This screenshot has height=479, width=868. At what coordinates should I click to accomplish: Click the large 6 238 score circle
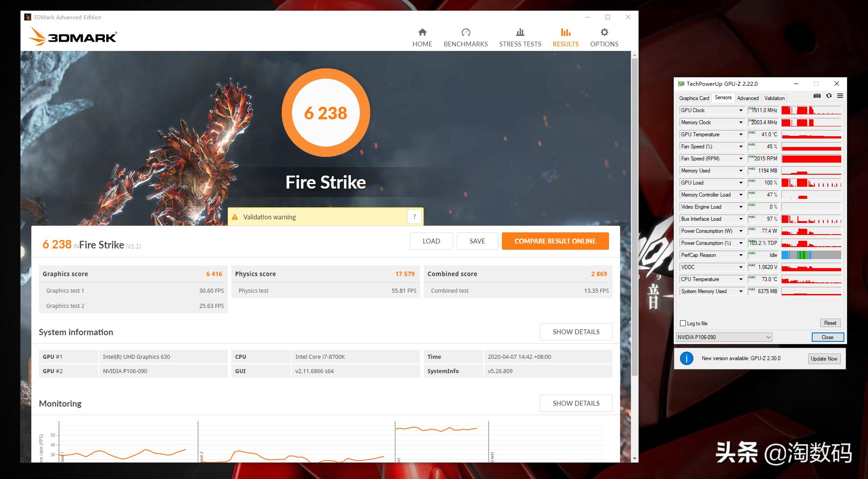pyautogui.click(x=325, y=113)
